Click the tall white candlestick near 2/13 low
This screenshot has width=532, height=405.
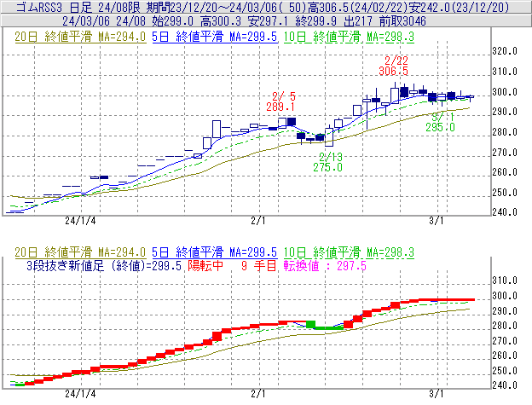tap(329, 137)
